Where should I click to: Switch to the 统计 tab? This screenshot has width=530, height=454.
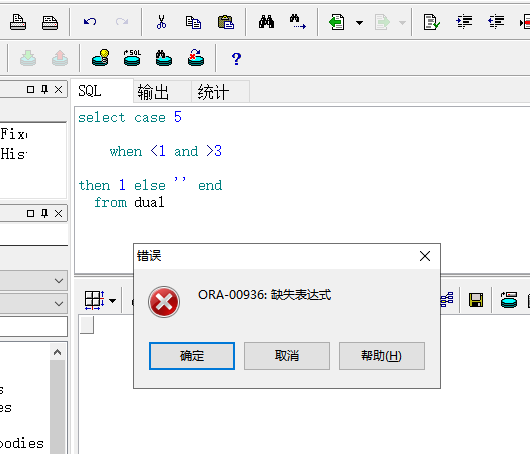click(x=221, y=92)
